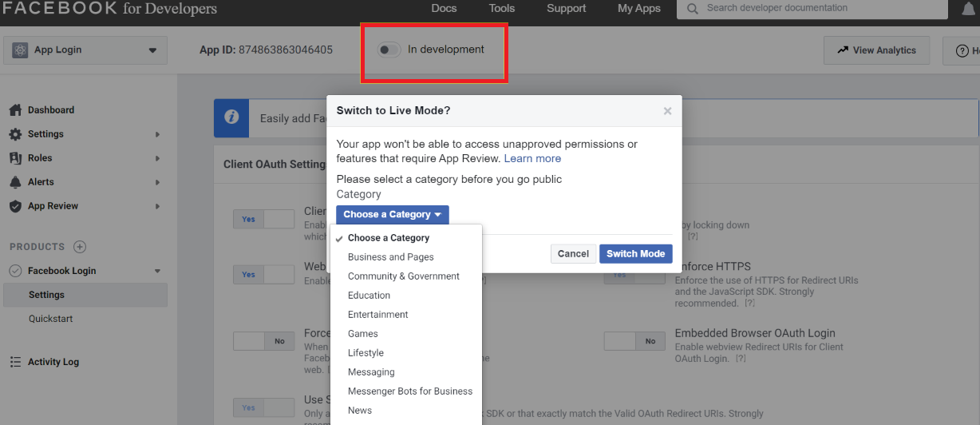The width and height of the screenshot is (980, 425).
Task: Click the search magnifier icon
Action: (693, 9)
